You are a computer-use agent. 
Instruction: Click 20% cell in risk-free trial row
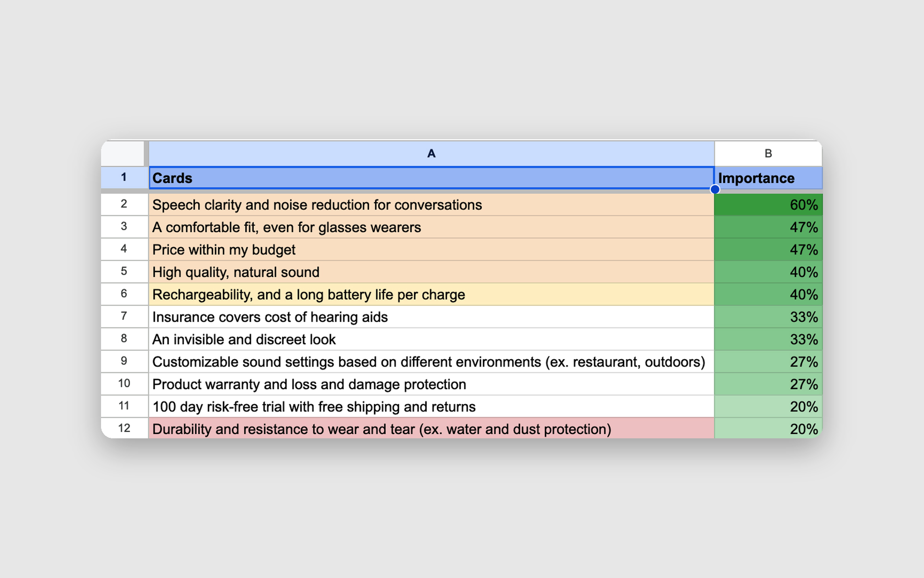pyautogui.click(x=769, y=407)
